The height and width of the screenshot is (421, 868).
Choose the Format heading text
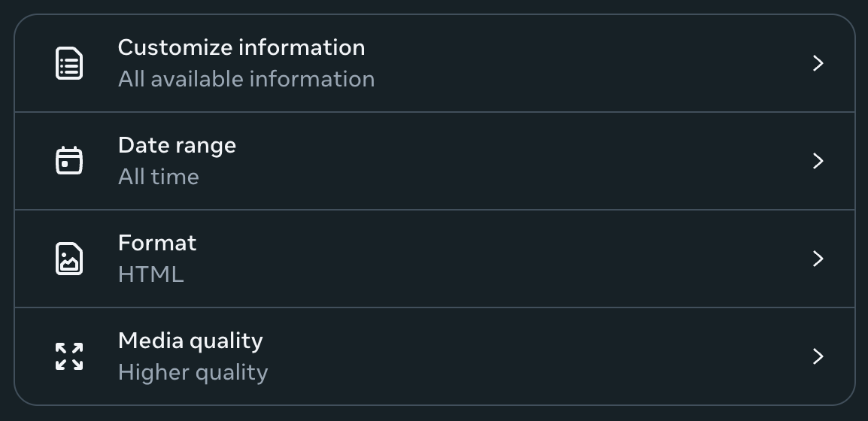pos(157,243)
